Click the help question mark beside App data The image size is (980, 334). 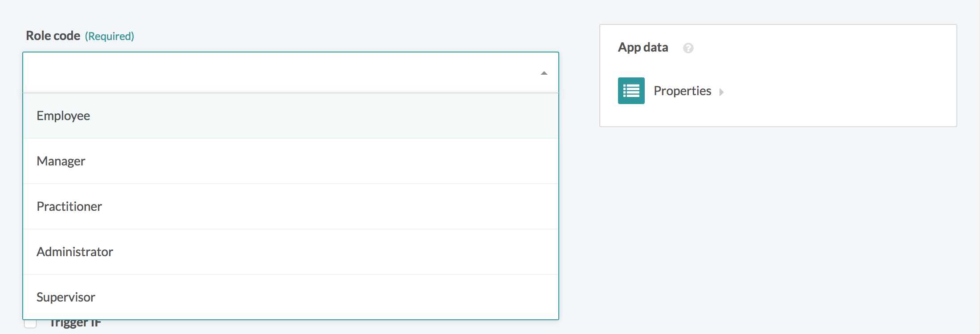click(x=688, y=48)
